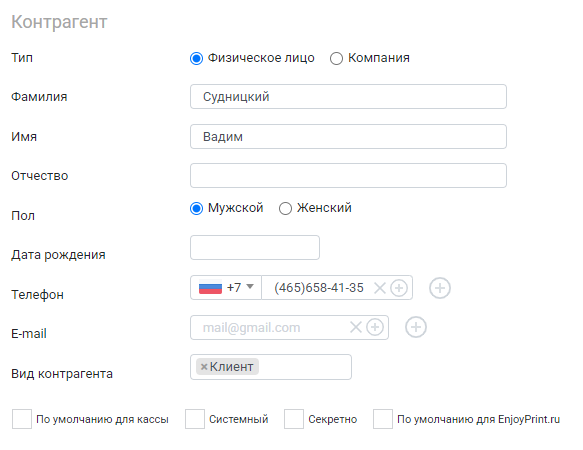583x450 pixels.
Task: Remove the Клиент tag via its x
Action: (x=204, y=367)
